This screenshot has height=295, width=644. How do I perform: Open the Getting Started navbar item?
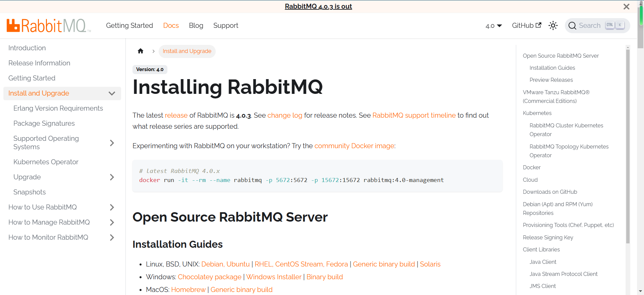coord(129,25)
